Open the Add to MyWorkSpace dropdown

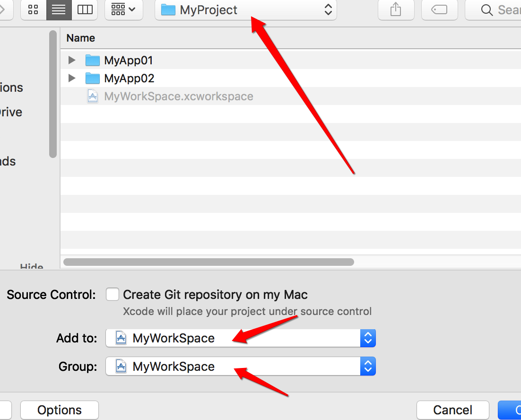[x=241, y=338]
